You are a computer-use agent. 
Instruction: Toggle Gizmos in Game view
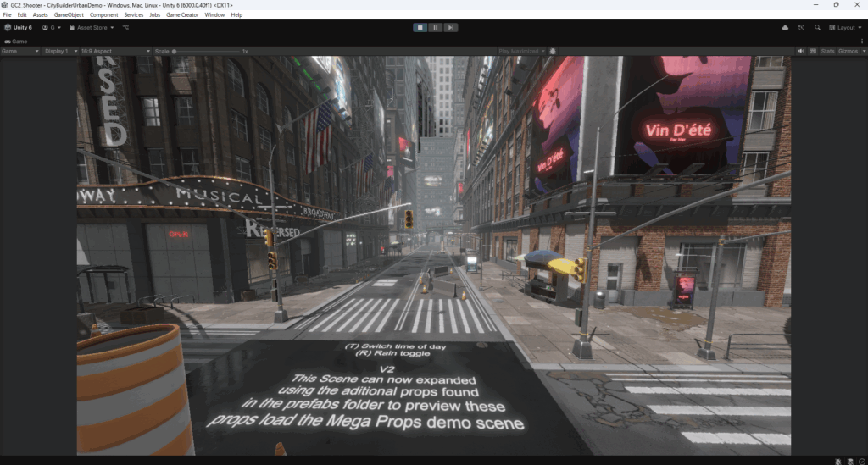tap(847, 51)
